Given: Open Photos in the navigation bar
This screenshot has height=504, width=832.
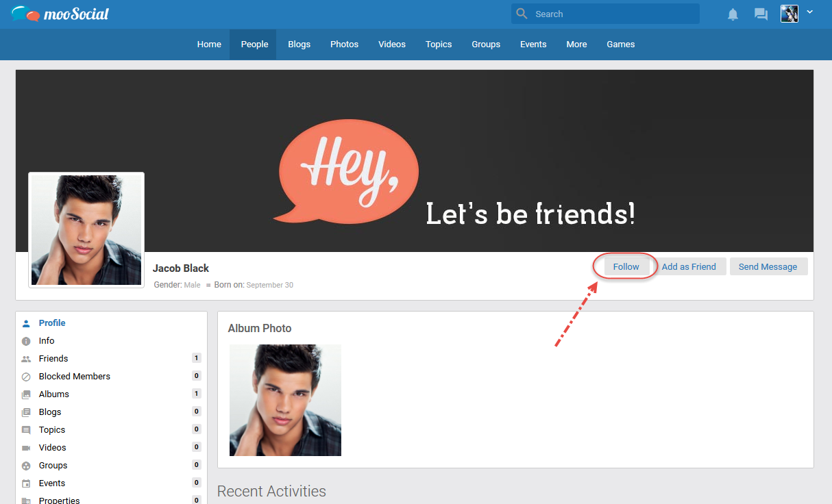Looking at the screenshot, I should 344,45.
